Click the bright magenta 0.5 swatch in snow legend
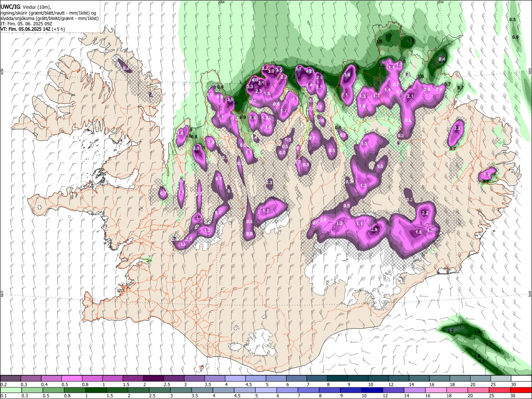Screen dimensions: 532x399 [x=71, y=379]
